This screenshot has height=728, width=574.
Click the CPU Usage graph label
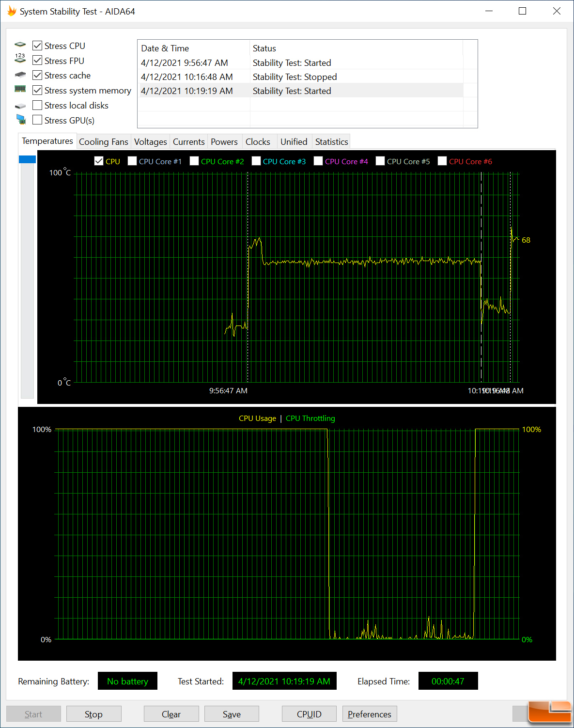coord(257,418)
